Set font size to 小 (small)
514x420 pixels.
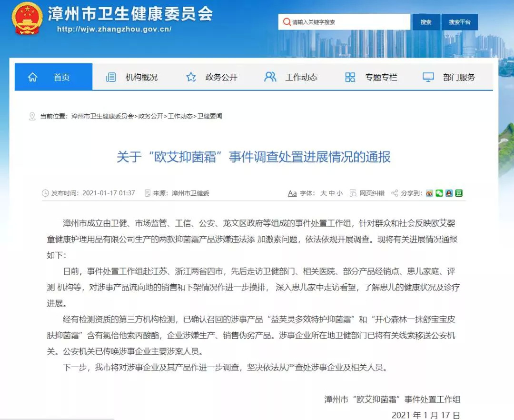340,193
